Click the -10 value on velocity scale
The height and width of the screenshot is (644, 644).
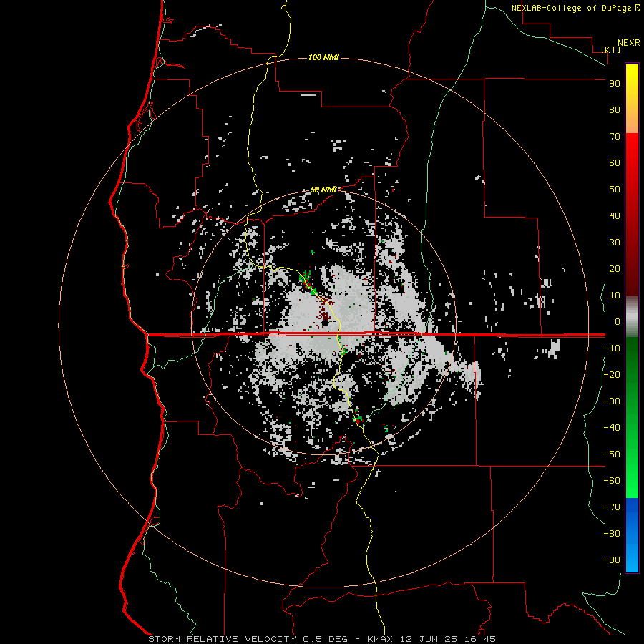click(612, 348)
